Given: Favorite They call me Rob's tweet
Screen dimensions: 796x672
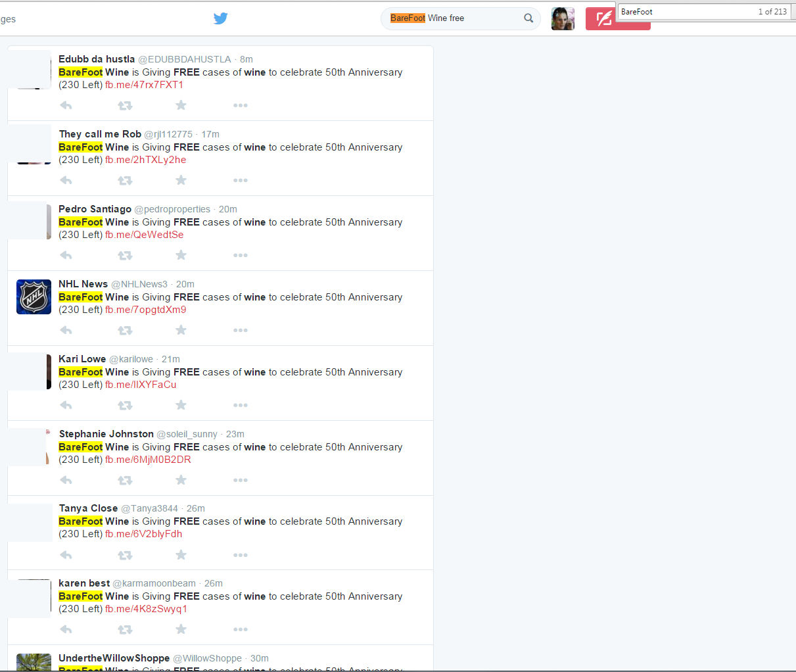Looking at the screenshot, I should [181, 180].
